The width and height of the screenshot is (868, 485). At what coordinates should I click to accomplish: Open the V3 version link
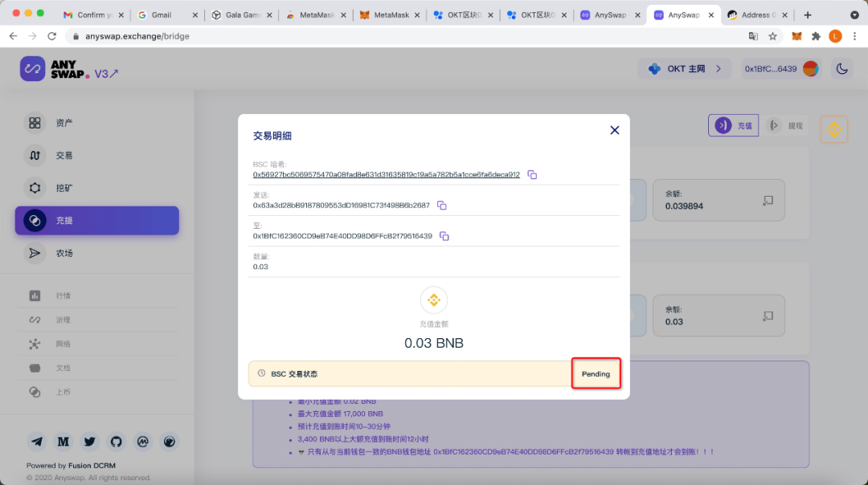point(106,74)
